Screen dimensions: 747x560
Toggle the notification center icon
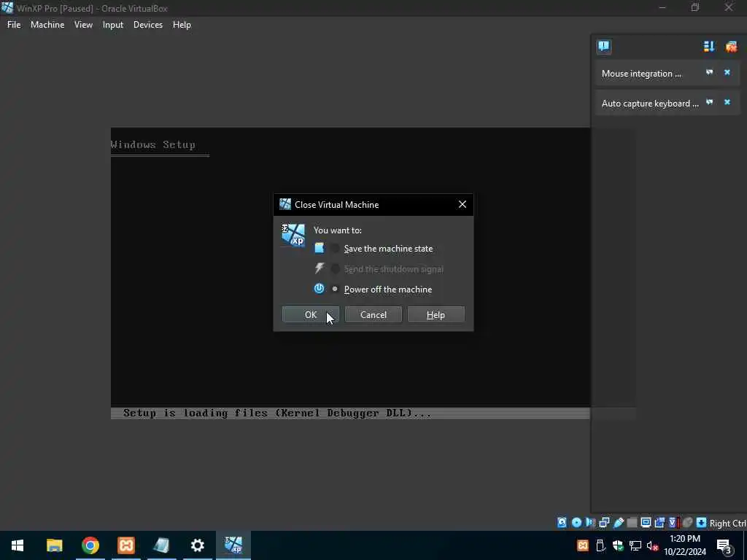point(604,46)
